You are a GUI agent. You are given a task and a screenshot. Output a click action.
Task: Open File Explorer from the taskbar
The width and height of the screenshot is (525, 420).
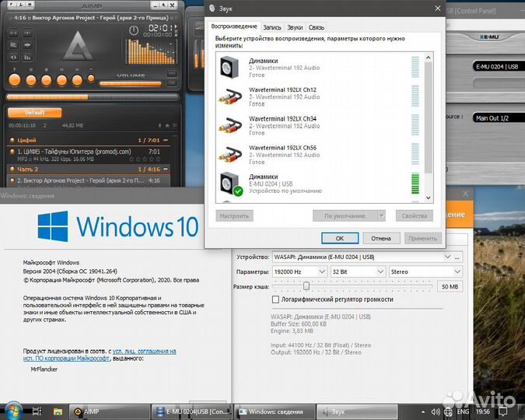58,411
